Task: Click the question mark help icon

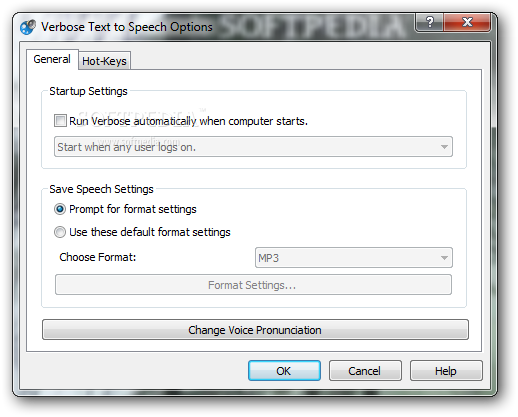Action: click(x=430, y=22)
